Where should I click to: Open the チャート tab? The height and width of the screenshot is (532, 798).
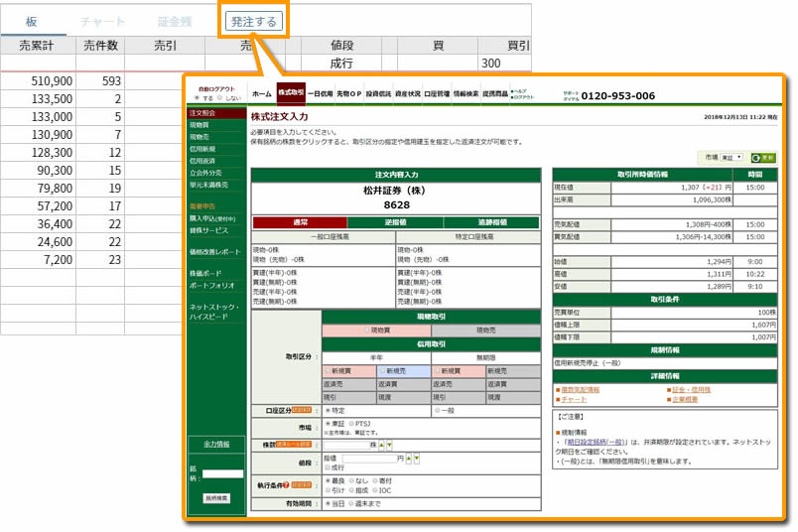point(102,22)
